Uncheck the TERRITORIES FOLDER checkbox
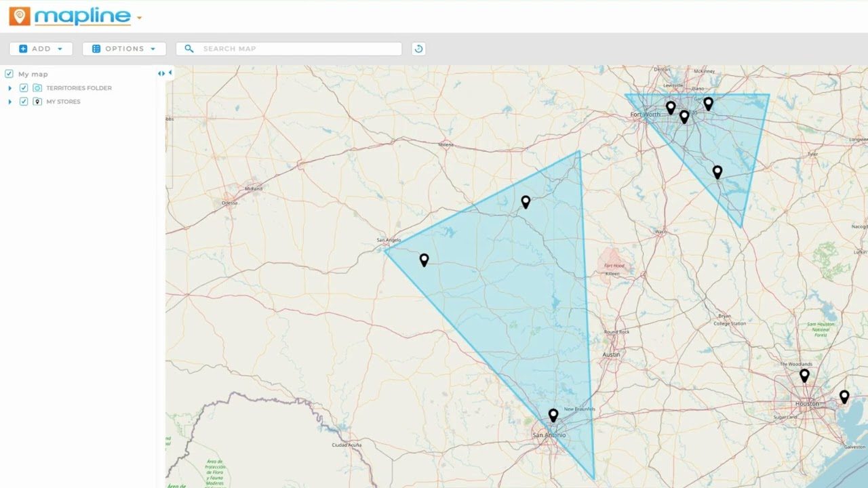868x488 pixels. (x=24, y=88)
